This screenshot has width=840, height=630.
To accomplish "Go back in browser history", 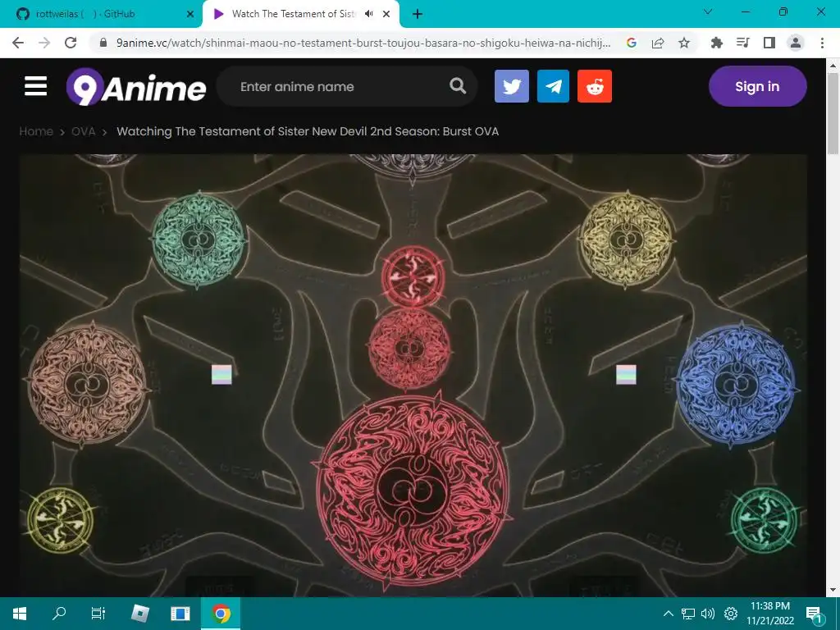I will [18, 43].
